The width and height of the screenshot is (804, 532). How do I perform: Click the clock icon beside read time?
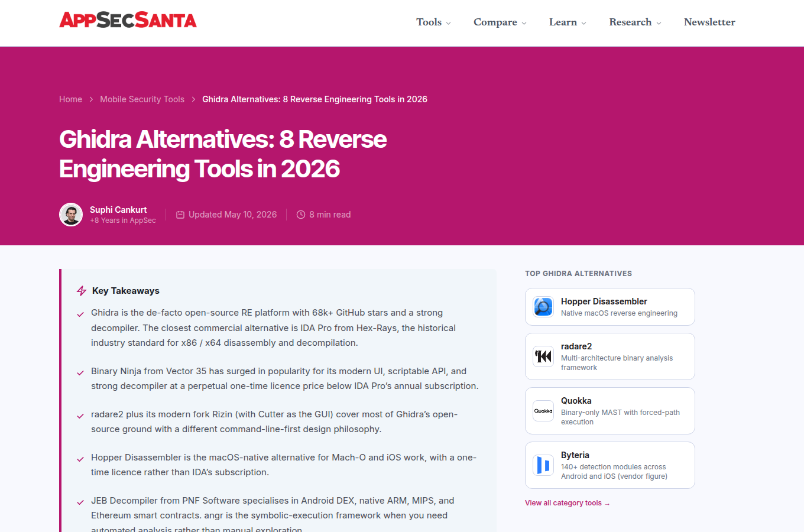[x=301, y=215]
